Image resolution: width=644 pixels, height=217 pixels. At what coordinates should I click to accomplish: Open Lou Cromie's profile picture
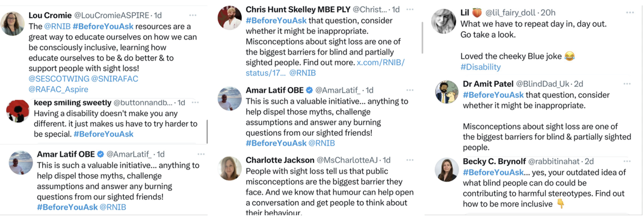(12, 24)
